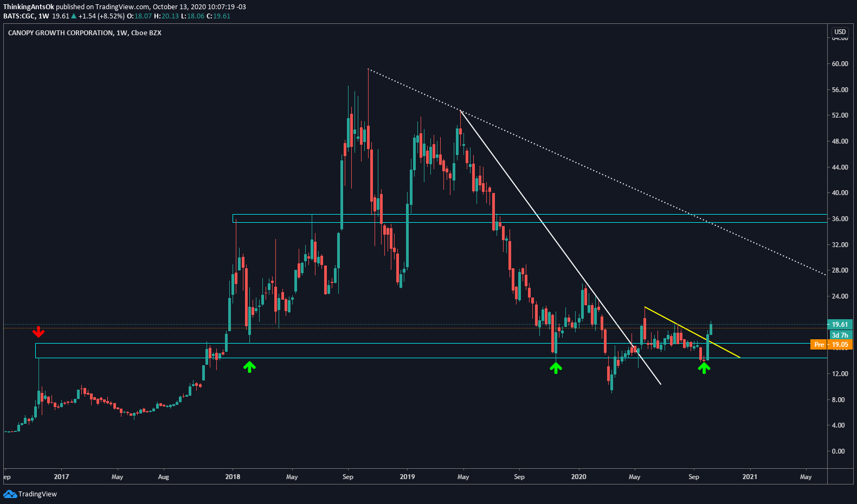Open the ThinkingAntsOk author name
The image size is (857, 504).
coord(29,7)
